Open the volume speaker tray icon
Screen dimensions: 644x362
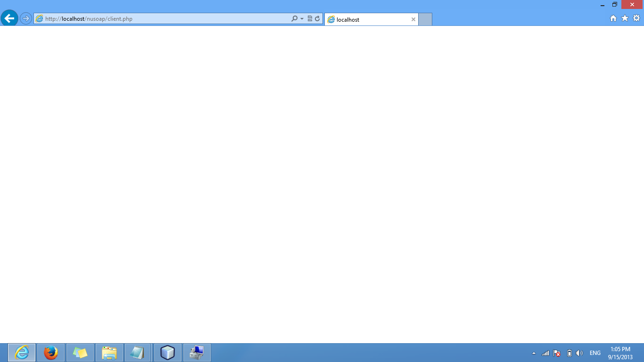(x=579, y=353)
